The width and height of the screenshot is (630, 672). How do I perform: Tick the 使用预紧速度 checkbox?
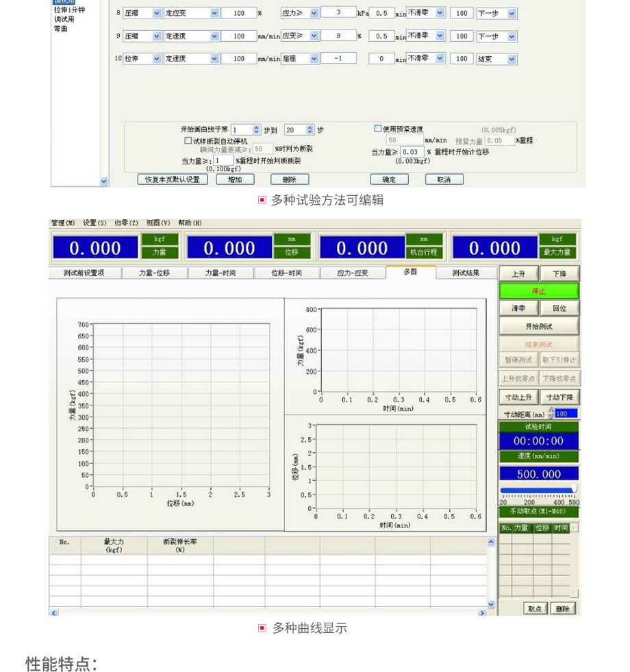pyautogui.click(x=378, y=129)
